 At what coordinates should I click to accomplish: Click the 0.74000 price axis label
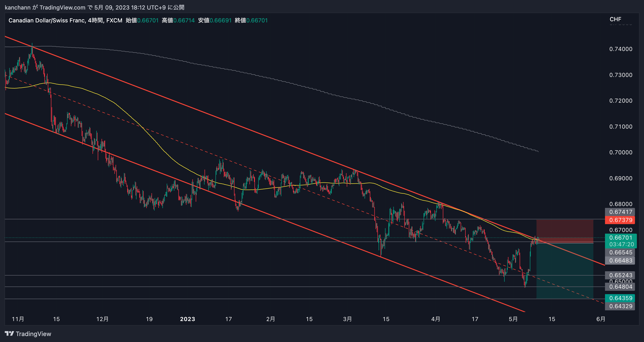621,49
